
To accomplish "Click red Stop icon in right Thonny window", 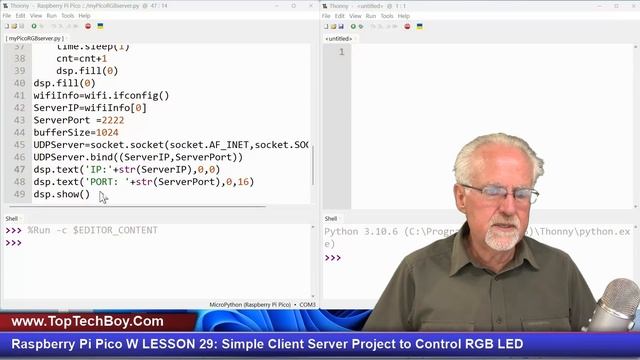I will pyautogui.click(x=407, y=27).
